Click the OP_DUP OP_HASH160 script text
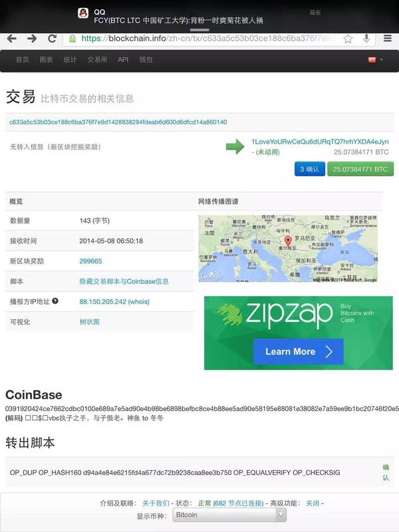399x532 pixels. [x=175, y=472]
